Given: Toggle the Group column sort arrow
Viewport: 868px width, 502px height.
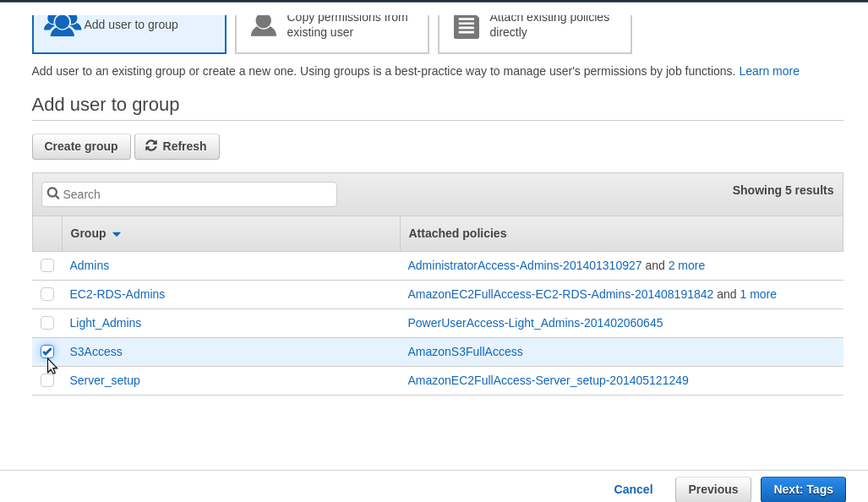Looking at the screenshot, I should pos(117,234).
